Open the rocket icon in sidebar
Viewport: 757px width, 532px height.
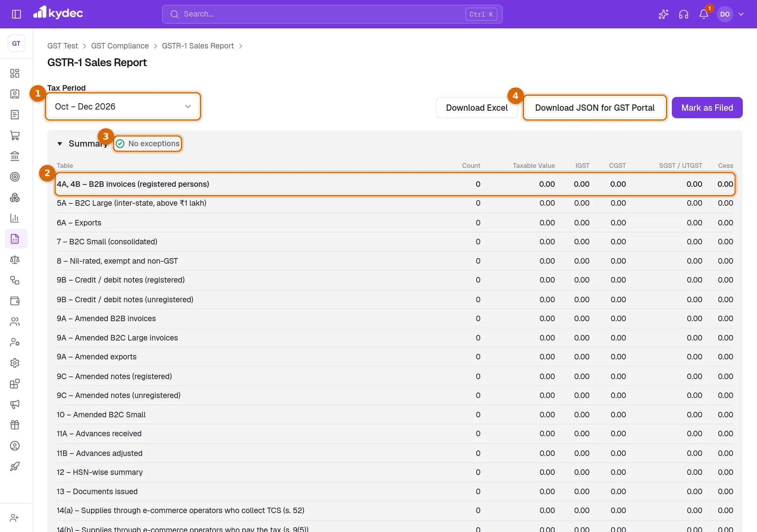click(15, 466)
